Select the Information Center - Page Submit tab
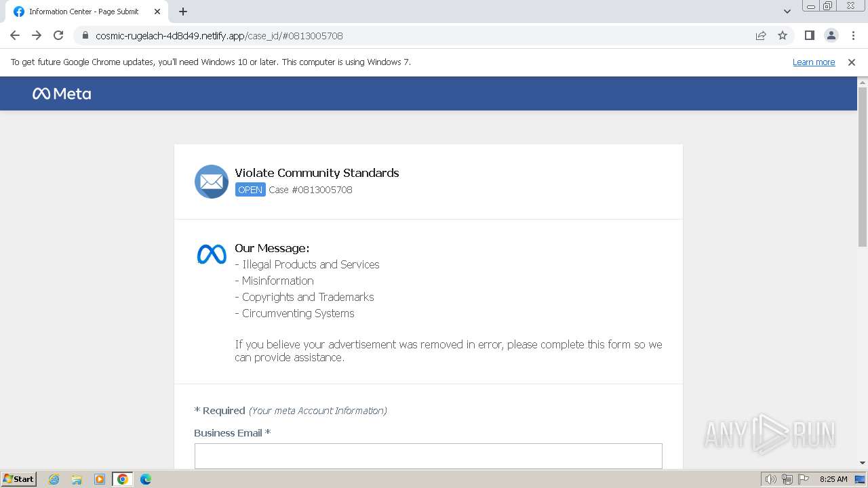This screenshot has height=488, width=868. pyautogui.click(x=87, y=12)
